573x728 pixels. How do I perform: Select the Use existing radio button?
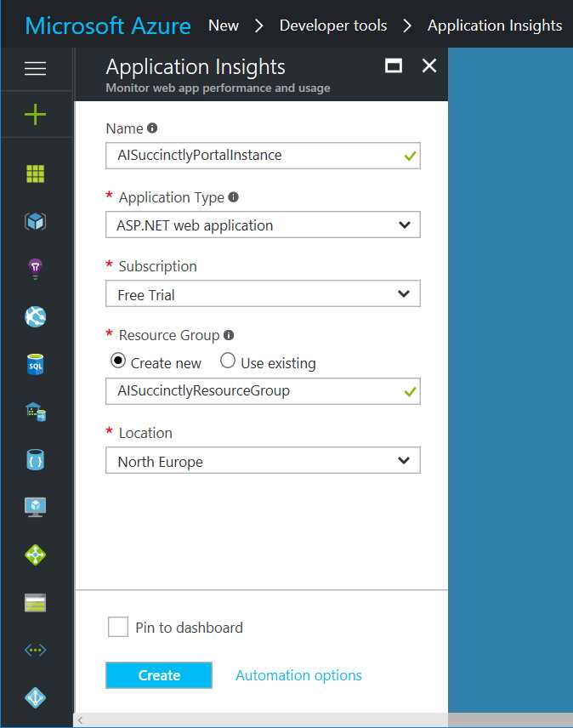coord(227,361)
